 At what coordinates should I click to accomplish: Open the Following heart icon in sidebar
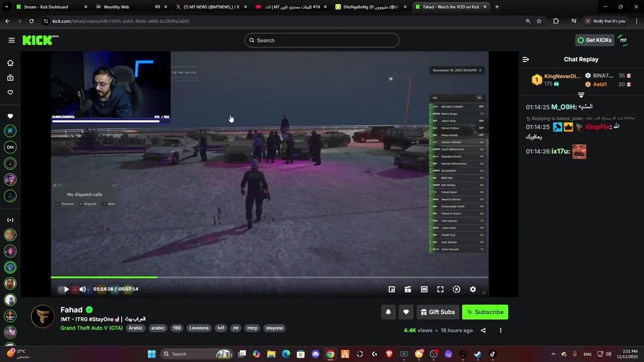(x=10, y=93)
